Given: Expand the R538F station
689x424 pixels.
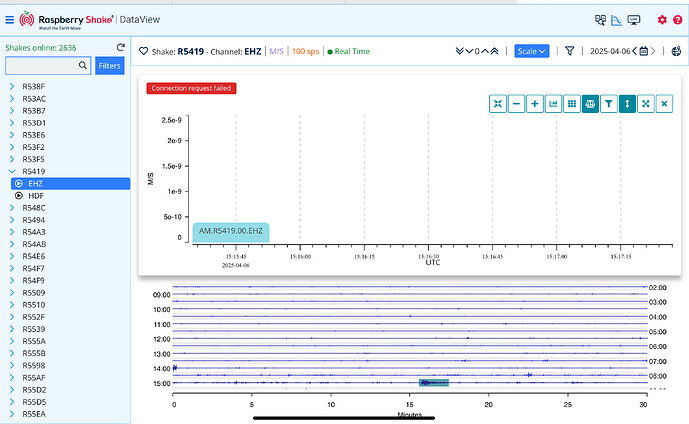Looking at the screenshot, I should tap(12, 87).
